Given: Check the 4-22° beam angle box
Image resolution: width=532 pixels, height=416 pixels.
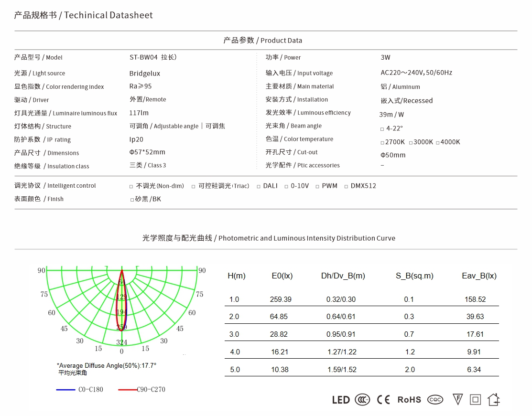Looking at the screenshot, I should (x=382, y=129).
